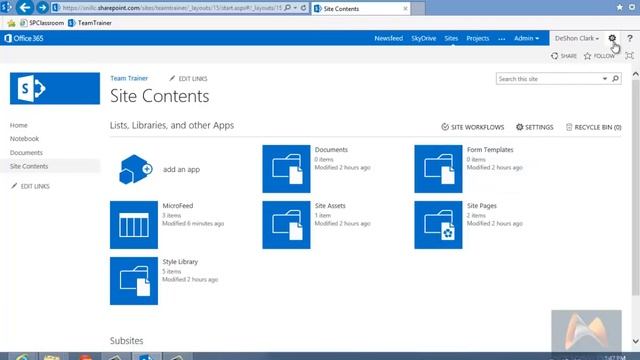Open TeamTrainer favorites bar link
Viewport: 640px width, 360px height.
[90, 23]
